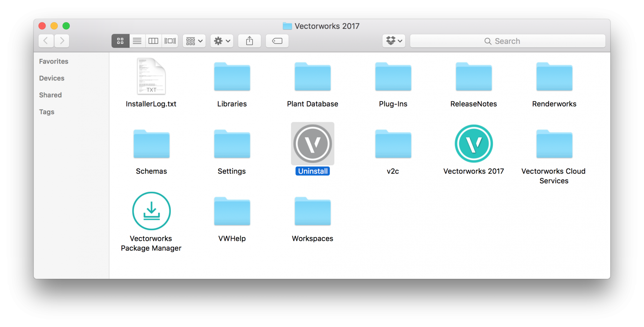Open the Renderworks folder
644x327 pixels.
pyautogui.click(x=554, y=77)
